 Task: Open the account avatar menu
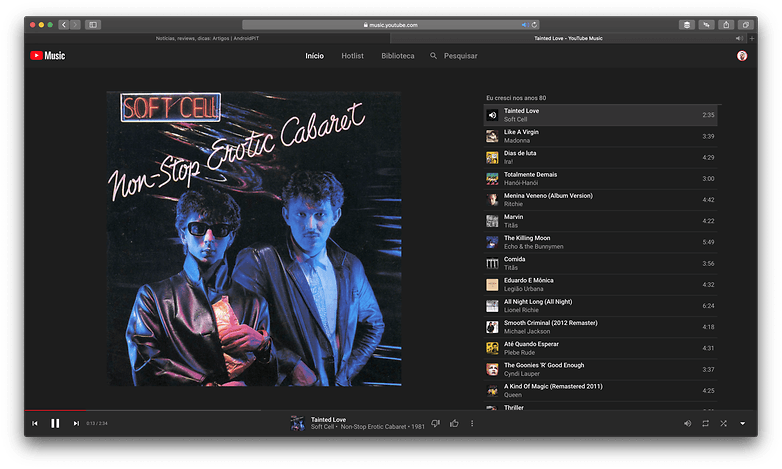tap(742, 56)
